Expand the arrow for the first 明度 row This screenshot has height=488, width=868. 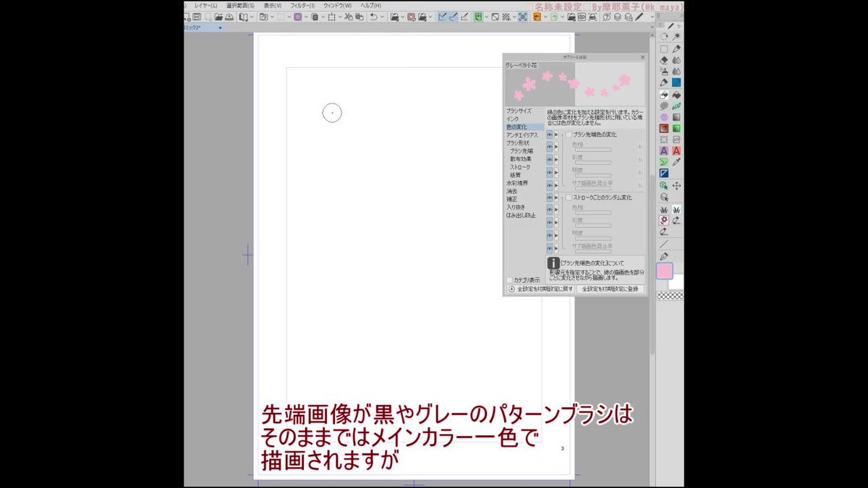(x=556, y=171)
